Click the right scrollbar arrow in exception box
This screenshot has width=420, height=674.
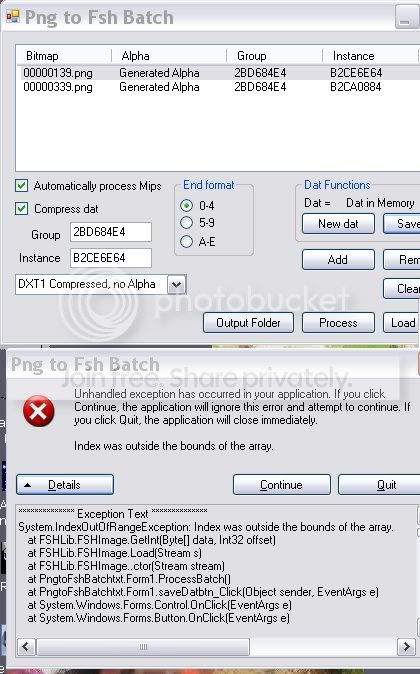pos(406,646)
